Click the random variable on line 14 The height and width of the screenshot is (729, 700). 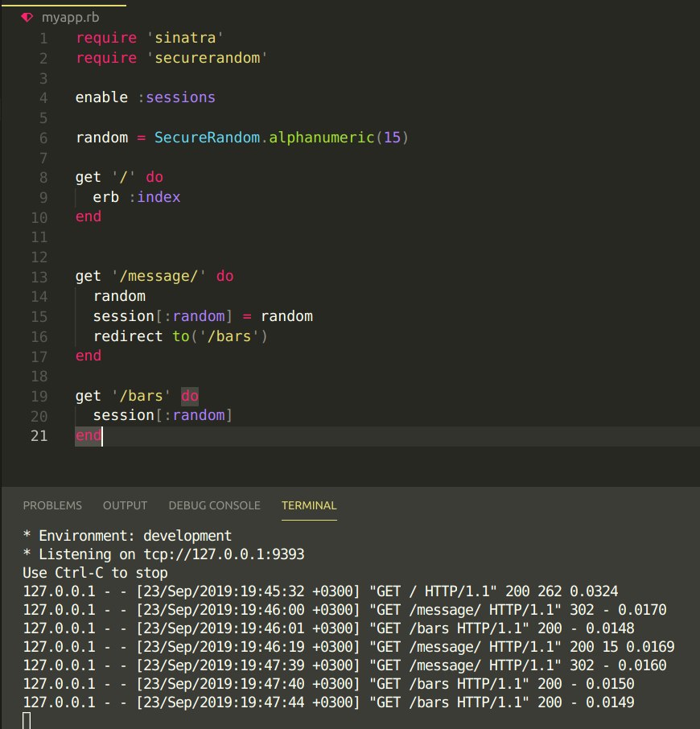tap(119, 296)
